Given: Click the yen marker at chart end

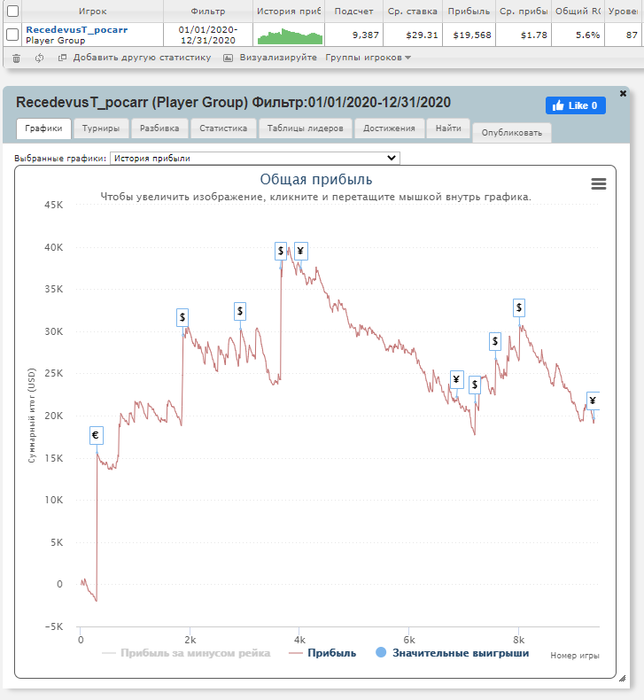Looking at the screenshot, I should pos(593,400).
